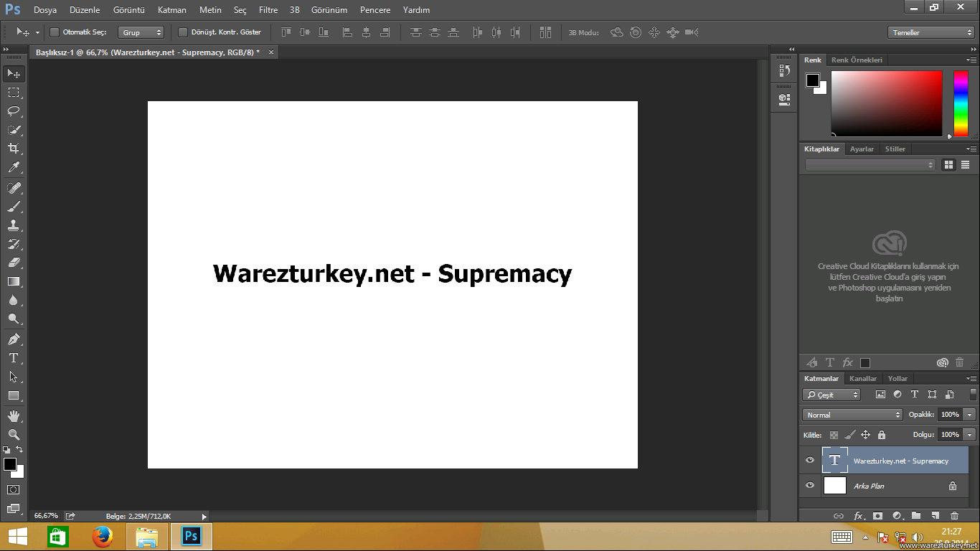Viewport: 980px width, 551px height.
Task: Pick a color in the red color field
Action: [887, 103]
